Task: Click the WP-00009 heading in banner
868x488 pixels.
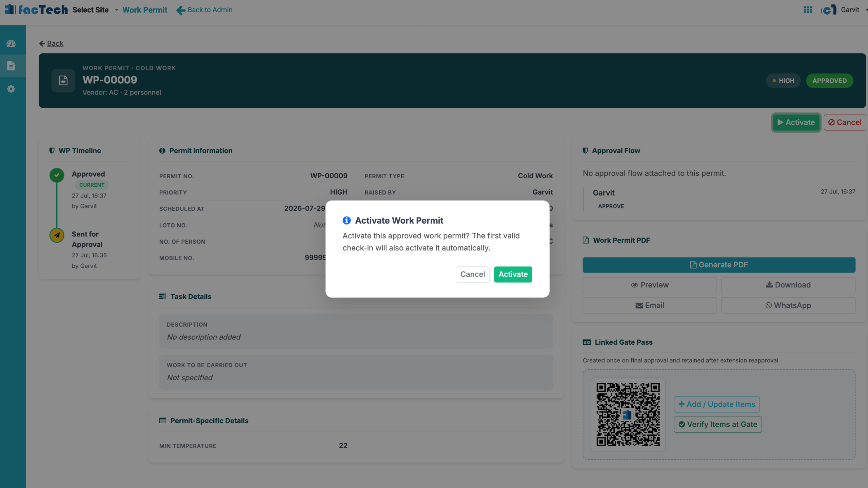Action: 110,80
